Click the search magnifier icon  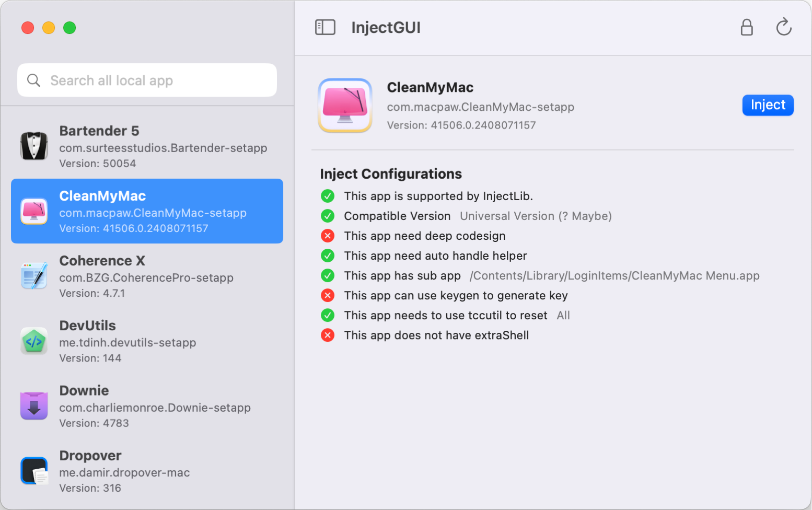(33, 80)
